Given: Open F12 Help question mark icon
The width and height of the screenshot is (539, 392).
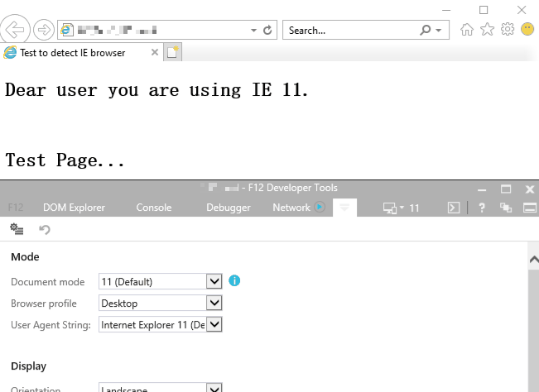Looking at the screenshot, I should click(x=482, y=208).
